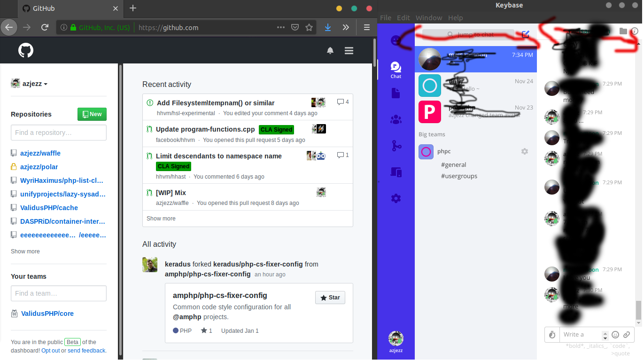The image size is (644, 361).
Task: Open ValidusPHP/cache repository link
Action: point(49,208)
